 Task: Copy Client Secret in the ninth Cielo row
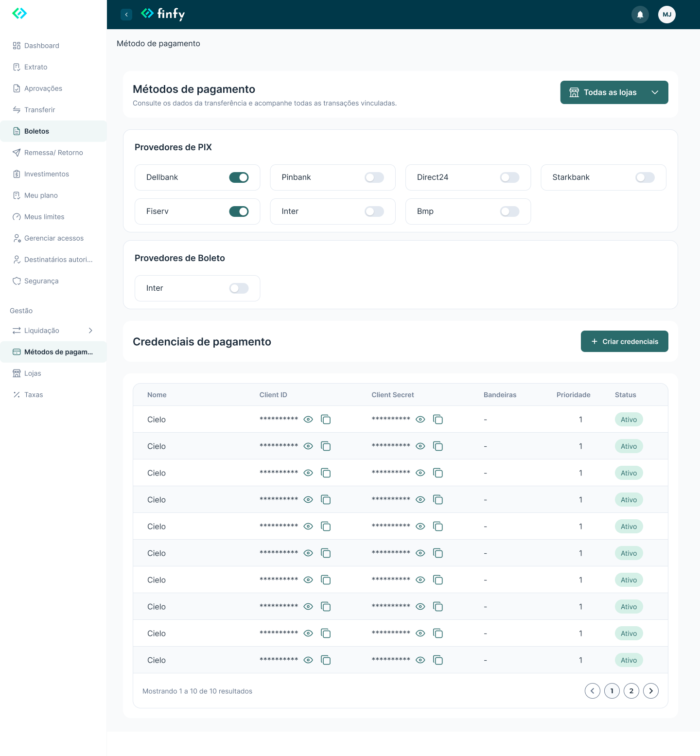pos(438,633)
